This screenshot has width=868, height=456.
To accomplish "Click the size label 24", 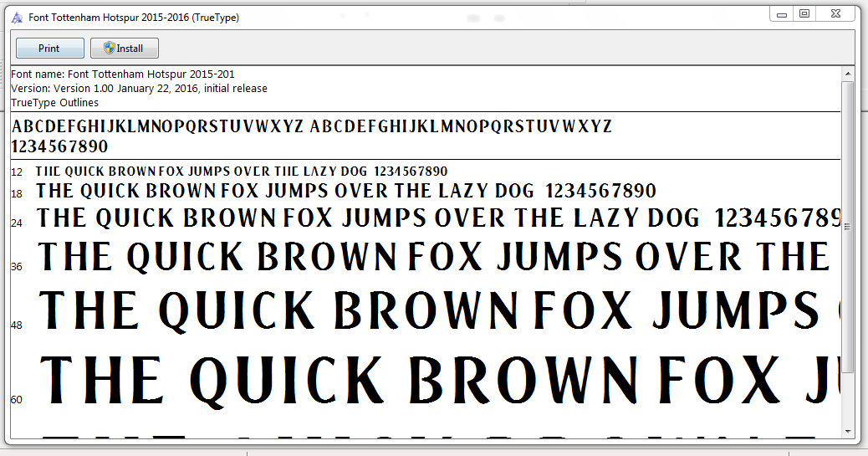I will tap(17, 223).
